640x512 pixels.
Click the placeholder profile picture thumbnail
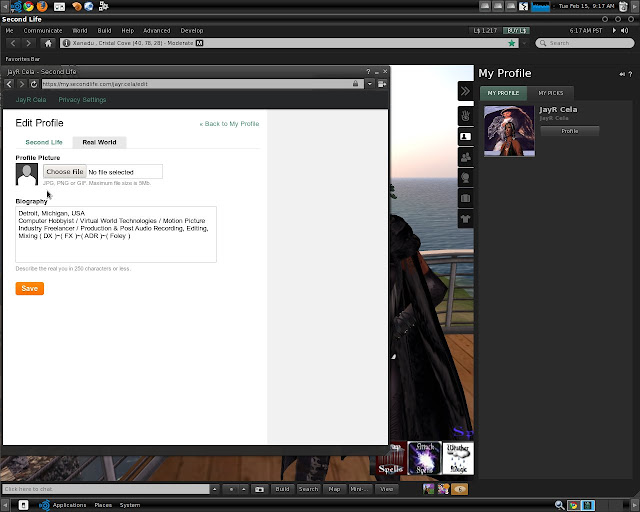(x=27, y=174)
